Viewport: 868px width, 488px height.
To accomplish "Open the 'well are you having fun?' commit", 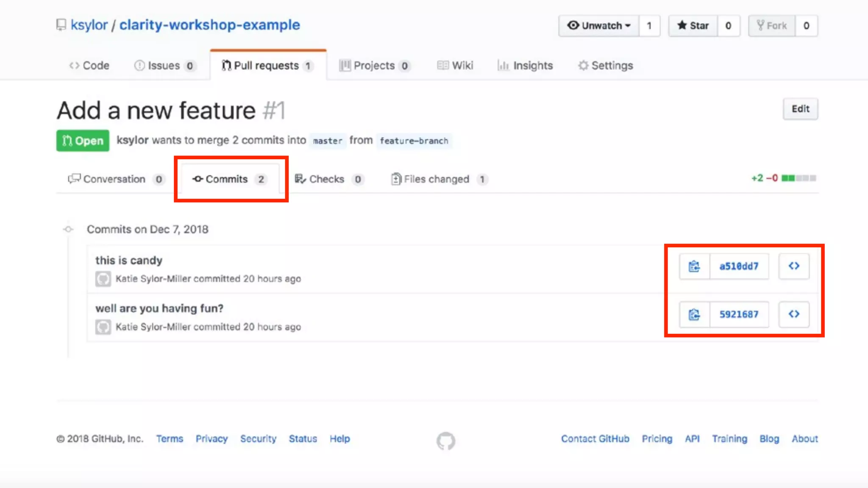I will [x=159, y=308].
